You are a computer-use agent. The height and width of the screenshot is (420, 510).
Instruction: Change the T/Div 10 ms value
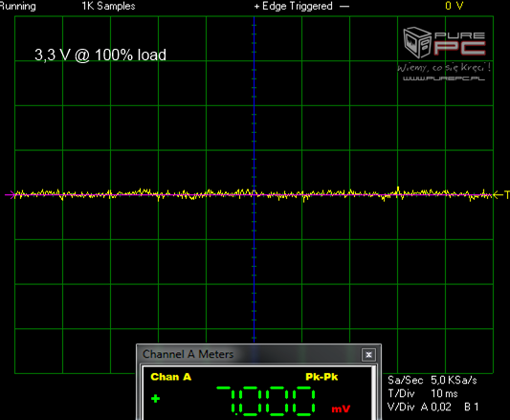point(444,393)
